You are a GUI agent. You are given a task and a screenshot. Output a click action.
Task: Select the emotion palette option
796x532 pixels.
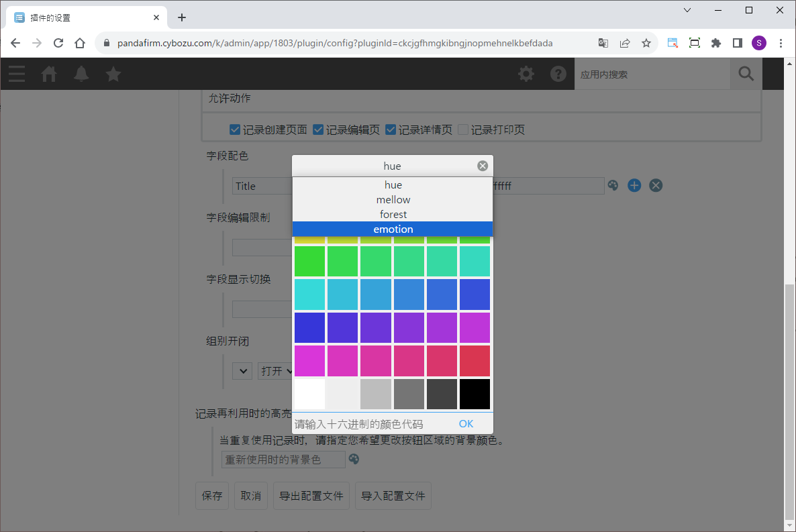393,229
